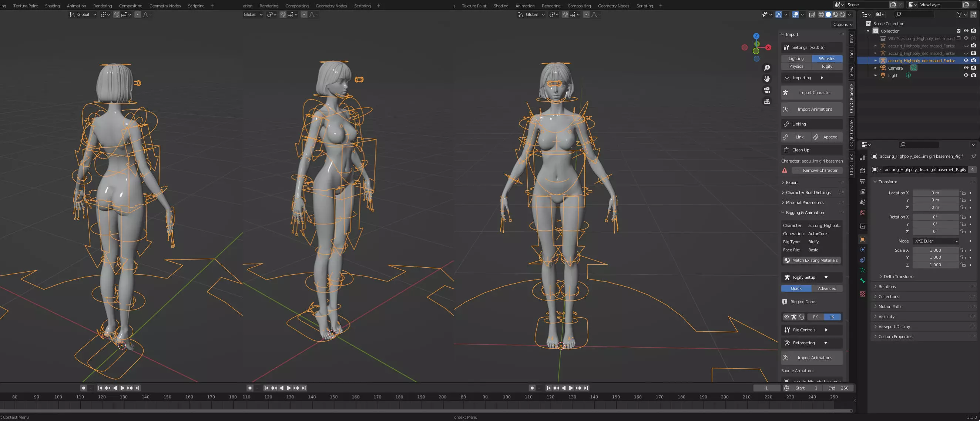Open Item sidebar tab
The image size is (980, 421).
852,38
